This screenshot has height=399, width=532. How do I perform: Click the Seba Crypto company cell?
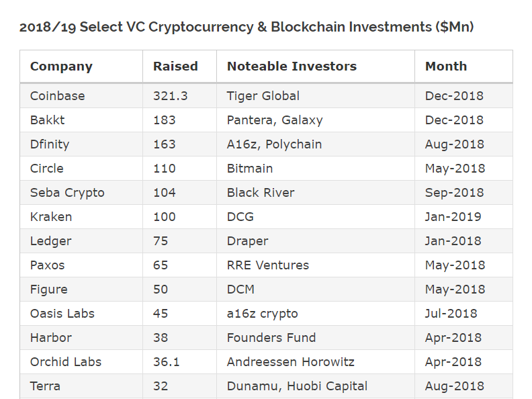67,193
